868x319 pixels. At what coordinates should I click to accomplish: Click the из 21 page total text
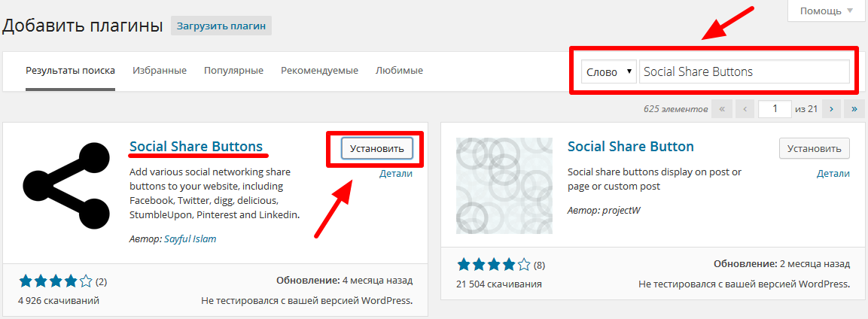(806, 109)
